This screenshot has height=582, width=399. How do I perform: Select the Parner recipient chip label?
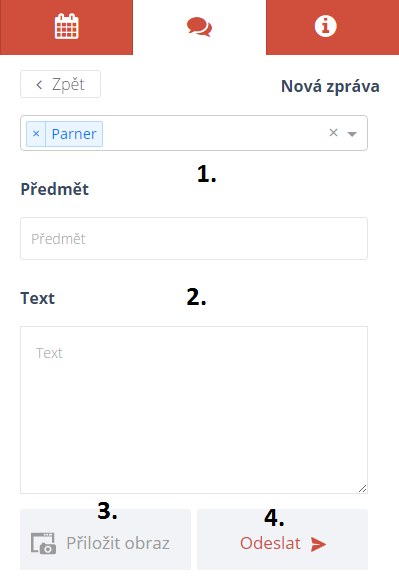coord(74,134)
